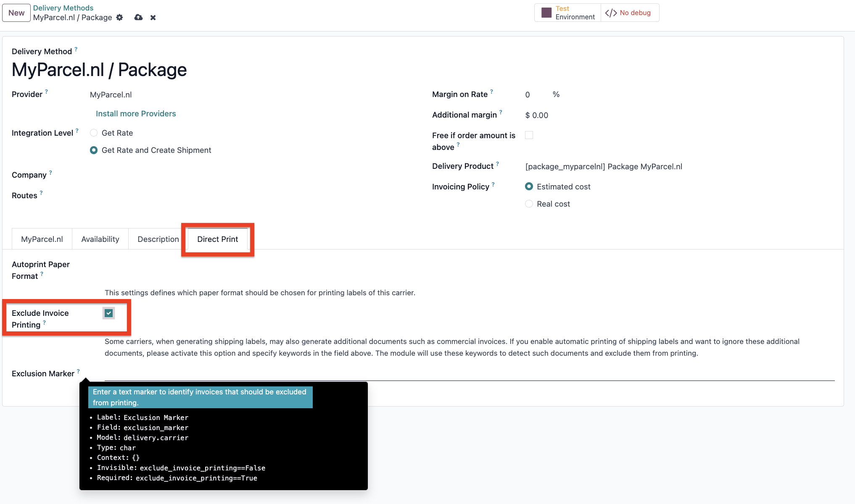Viewport: 855px width, 504px height.
Task: Switch to the Description tab
Action: tap(158, 239)
